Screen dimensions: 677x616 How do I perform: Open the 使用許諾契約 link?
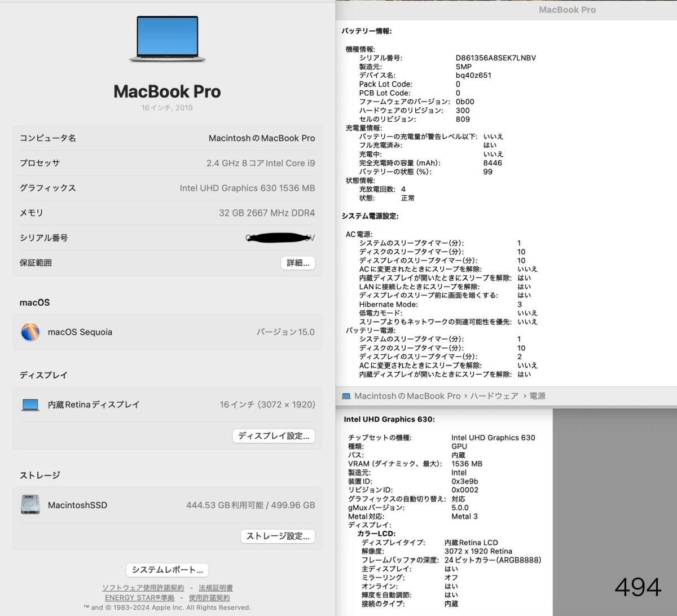coord(209,597)
